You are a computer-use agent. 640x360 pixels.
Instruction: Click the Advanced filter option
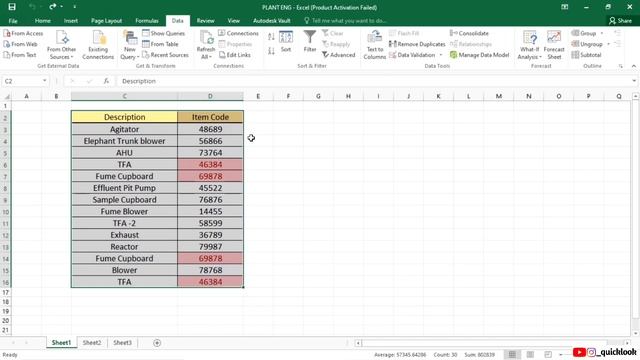(x=338, y=55)
